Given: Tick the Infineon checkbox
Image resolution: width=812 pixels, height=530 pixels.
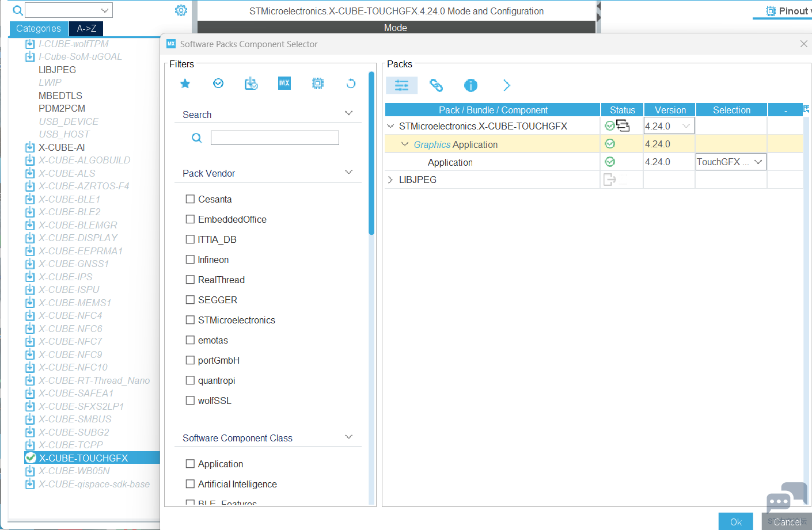Looking at the screenshot, I should [x=190, y=260].
